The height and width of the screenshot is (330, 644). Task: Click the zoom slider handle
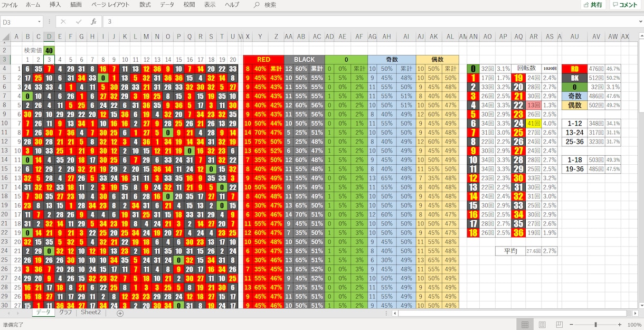595,325
